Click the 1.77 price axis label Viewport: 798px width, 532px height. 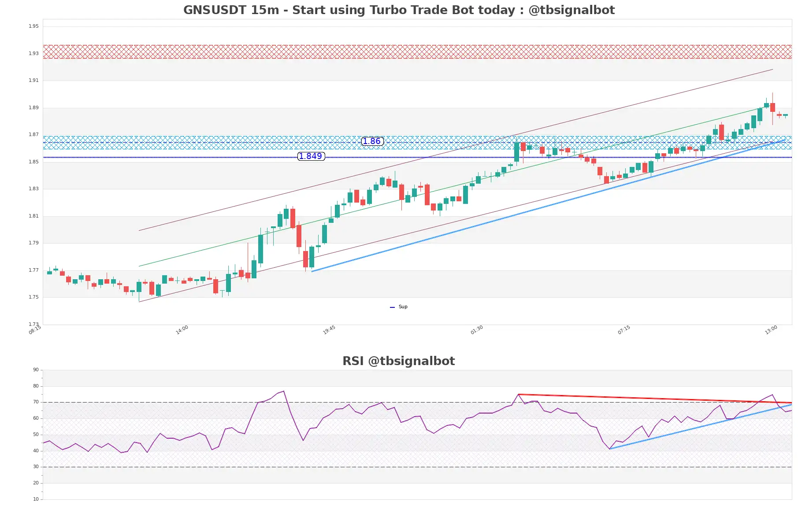coord(33,270)
